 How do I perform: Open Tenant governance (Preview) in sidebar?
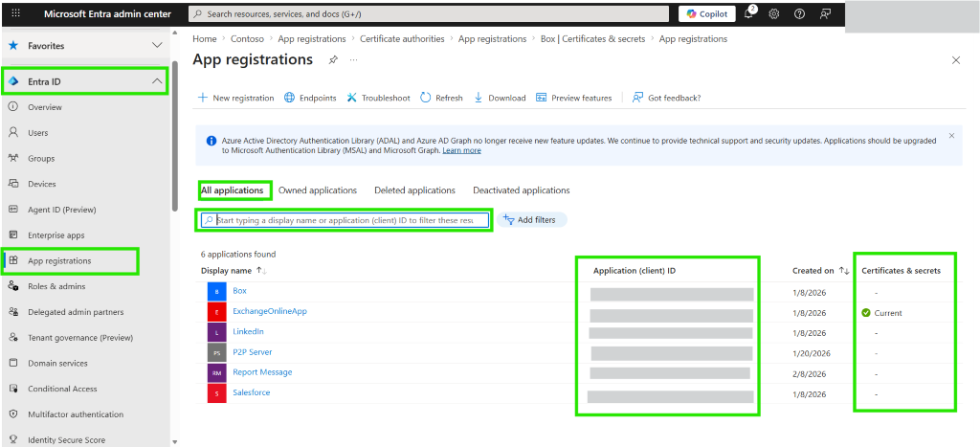click(x=80, y=338)
